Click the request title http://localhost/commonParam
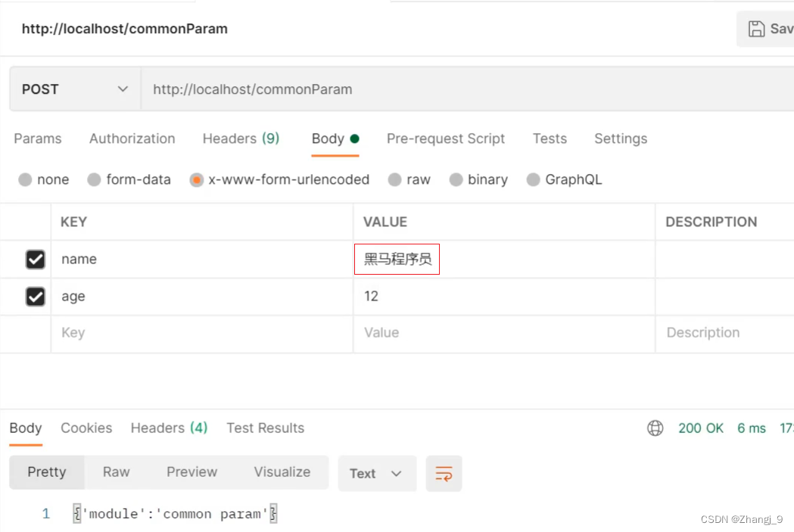This screenshot has width=794, height=532. 125,29
